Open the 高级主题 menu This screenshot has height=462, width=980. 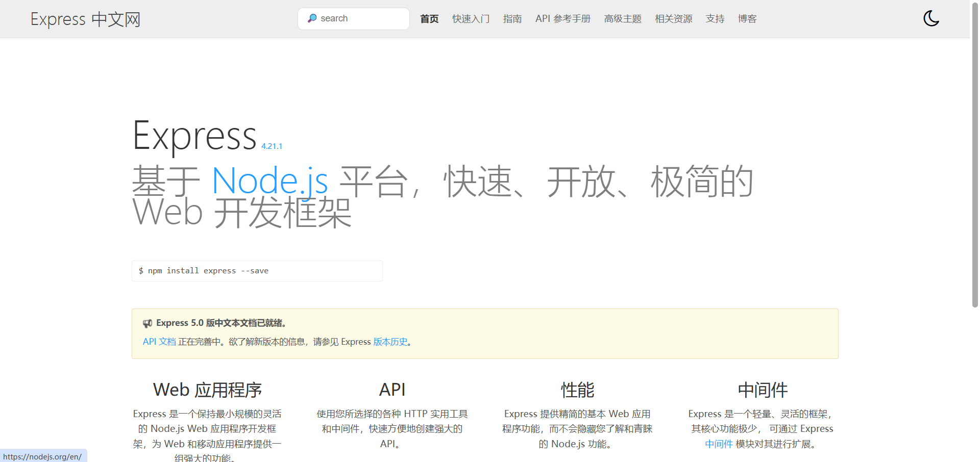pyautogui.click(x=623, y=19)
